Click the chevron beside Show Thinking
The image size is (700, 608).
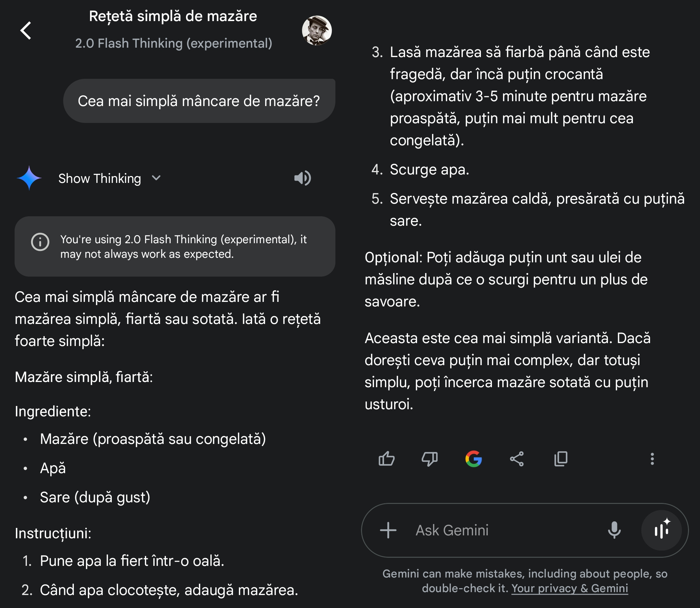tap(156, 178)
